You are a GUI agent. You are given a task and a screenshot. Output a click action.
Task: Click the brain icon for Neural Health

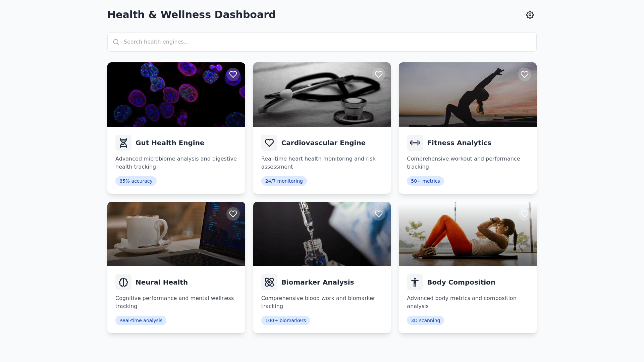(x=123, y=282)
